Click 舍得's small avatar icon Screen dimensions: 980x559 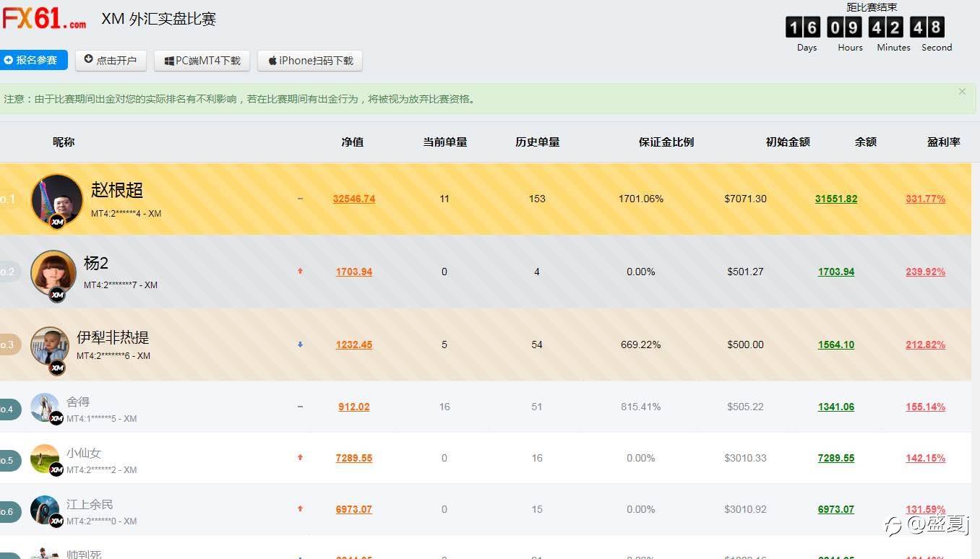click(x=45, y=407)
